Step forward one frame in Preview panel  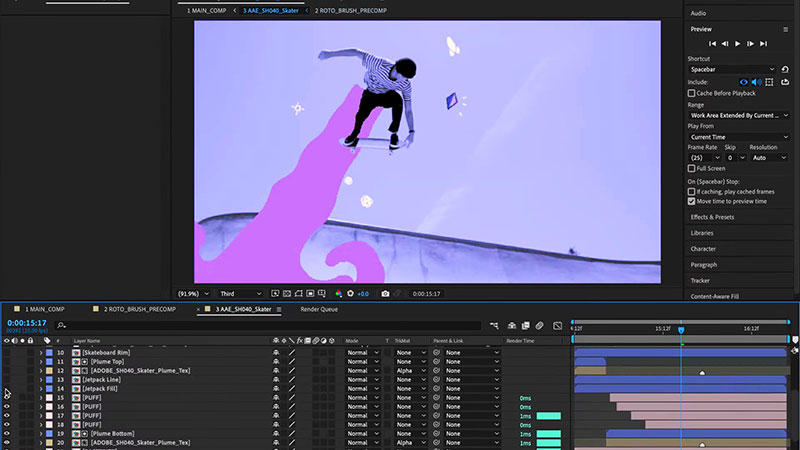[751, 44]
